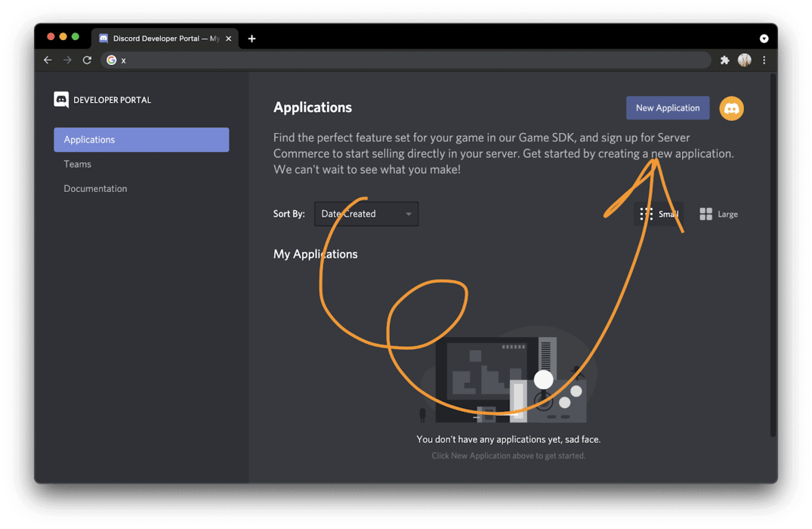
Task: Switch to Large grid view
Action: (718, 214)
